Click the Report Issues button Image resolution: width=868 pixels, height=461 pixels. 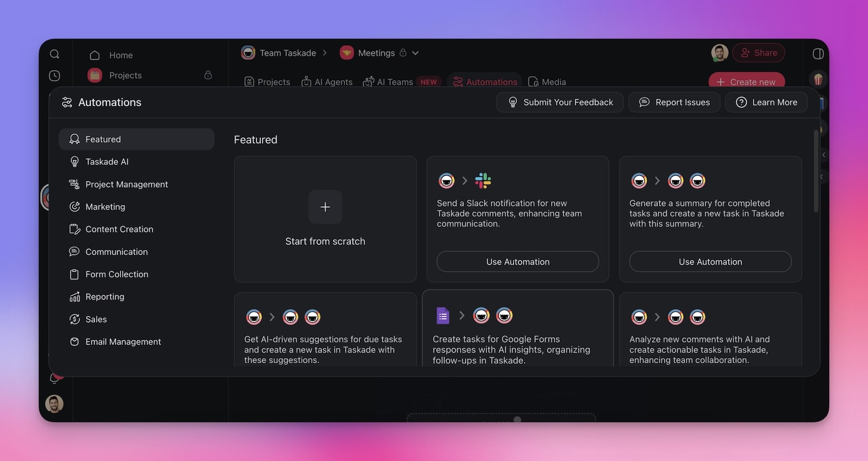[674, 102]
